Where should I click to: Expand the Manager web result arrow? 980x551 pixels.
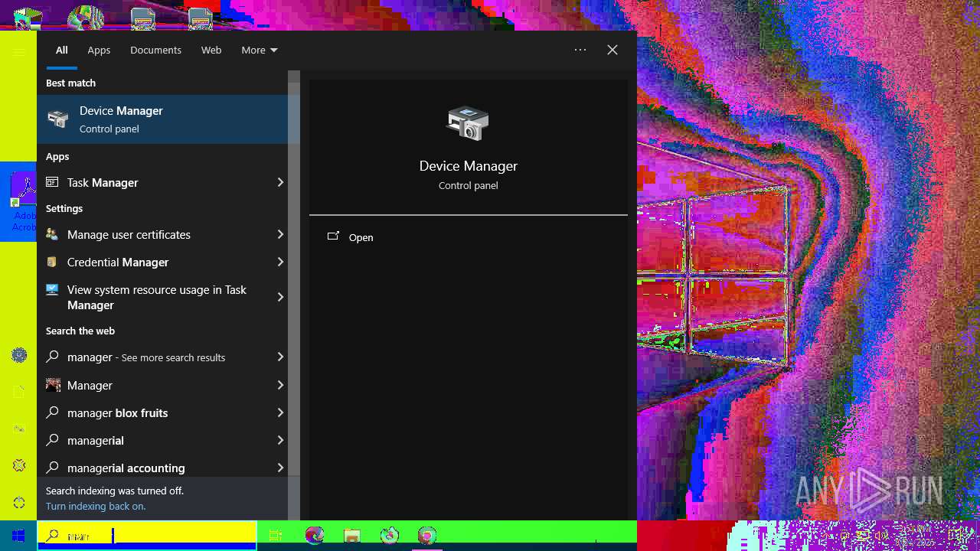pos(280,385)
